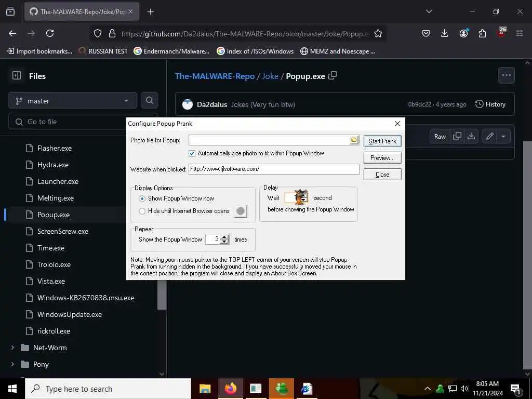532x399 pixels.
Task: Click the Firefox icon in the taskbar
Action: [x=230, y=389]
